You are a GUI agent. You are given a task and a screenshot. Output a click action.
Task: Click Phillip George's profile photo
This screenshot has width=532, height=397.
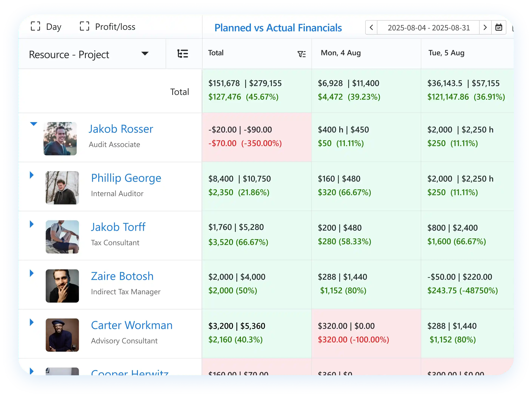click(62, 187)
